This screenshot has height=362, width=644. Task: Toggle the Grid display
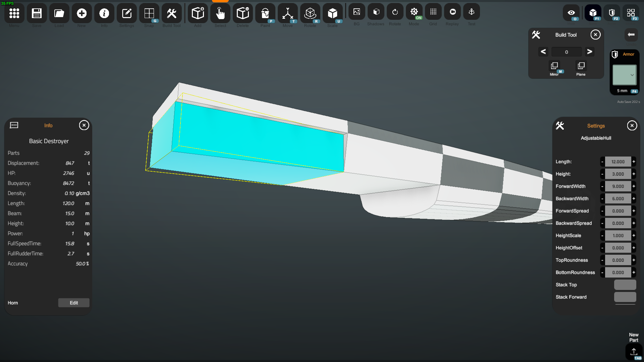[x=433, y=12]
